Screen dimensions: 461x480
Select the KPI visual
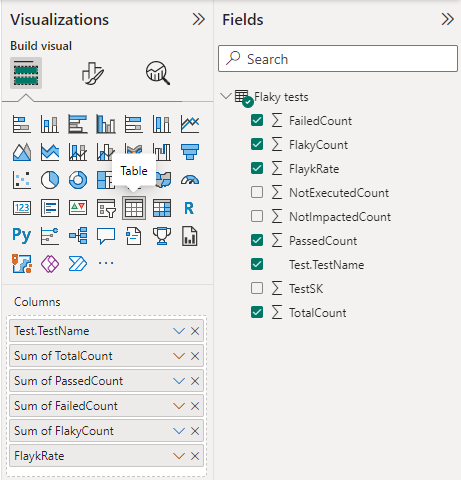click(x=78, y=208)
